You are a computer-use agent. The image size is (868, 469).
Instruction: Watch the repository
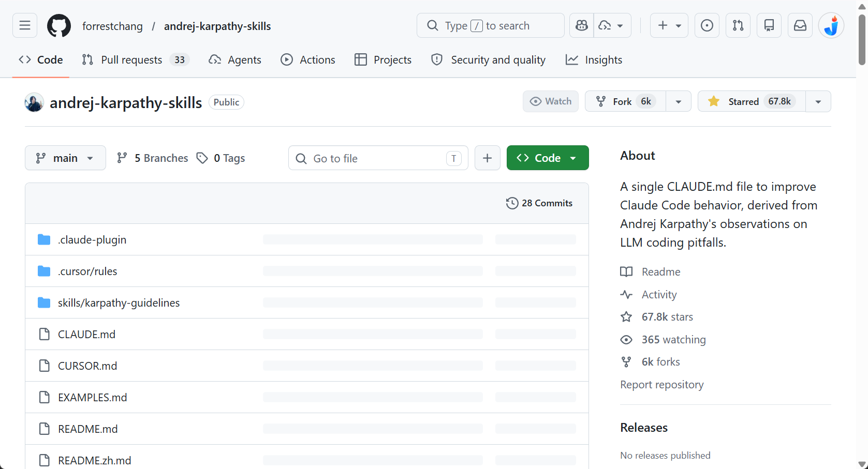point(550,101)
